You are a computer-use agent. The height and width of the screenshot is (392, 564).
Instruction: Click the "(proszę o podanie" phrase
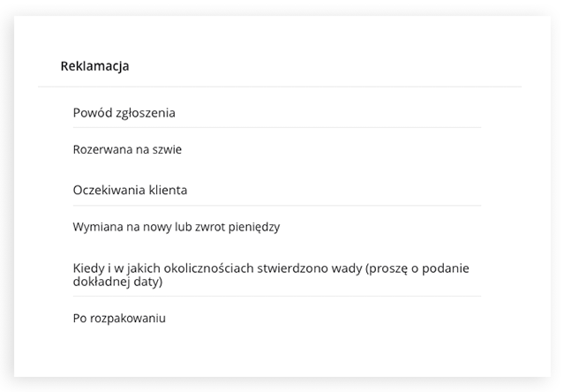417,268
